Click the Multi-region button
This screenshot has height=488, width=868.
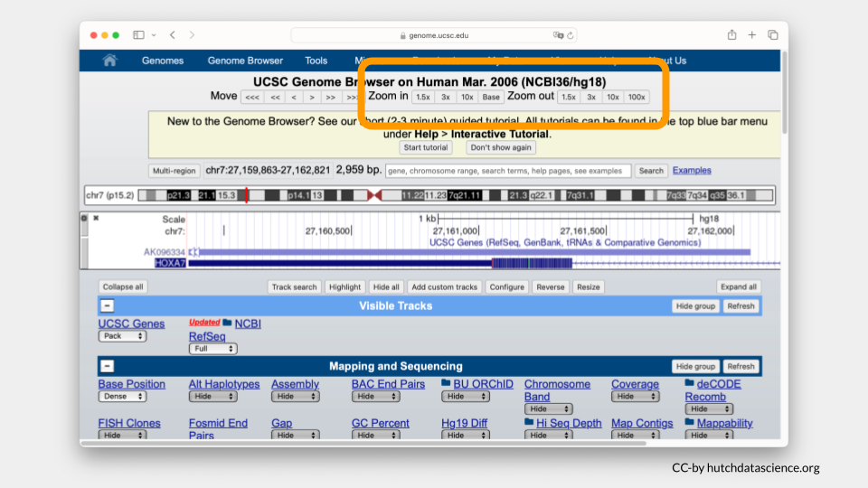pyautogui.click(x=175, y=171)
